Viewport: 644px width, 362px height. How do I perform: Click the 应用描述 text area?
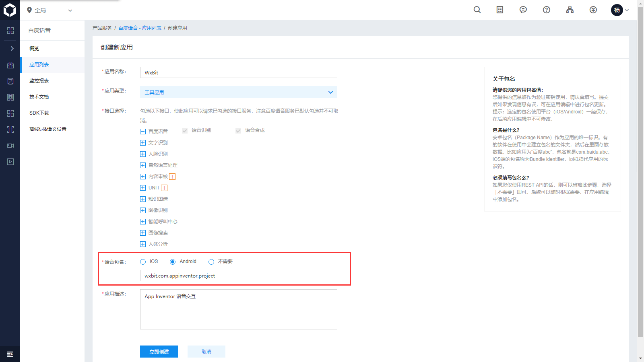click(239, 309)
